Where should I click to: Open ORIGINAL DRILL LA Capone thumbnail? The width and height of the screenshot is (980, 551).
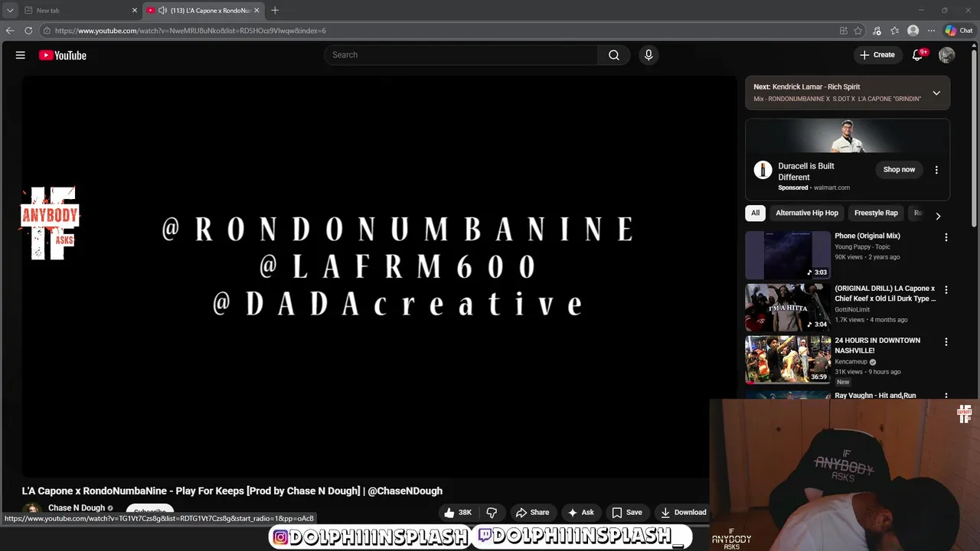click(x=788, y=308)
